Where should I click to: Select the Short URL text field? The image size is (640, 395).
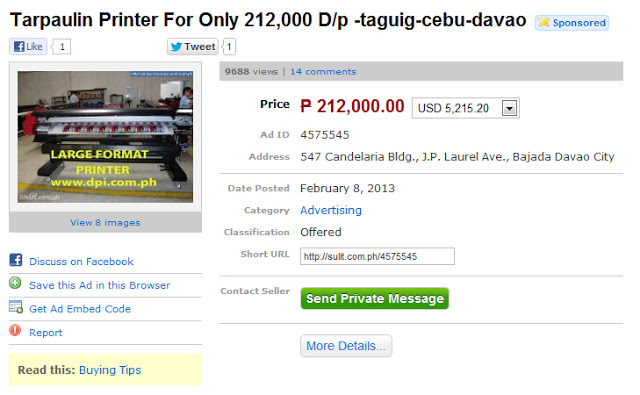pos(377,256)
